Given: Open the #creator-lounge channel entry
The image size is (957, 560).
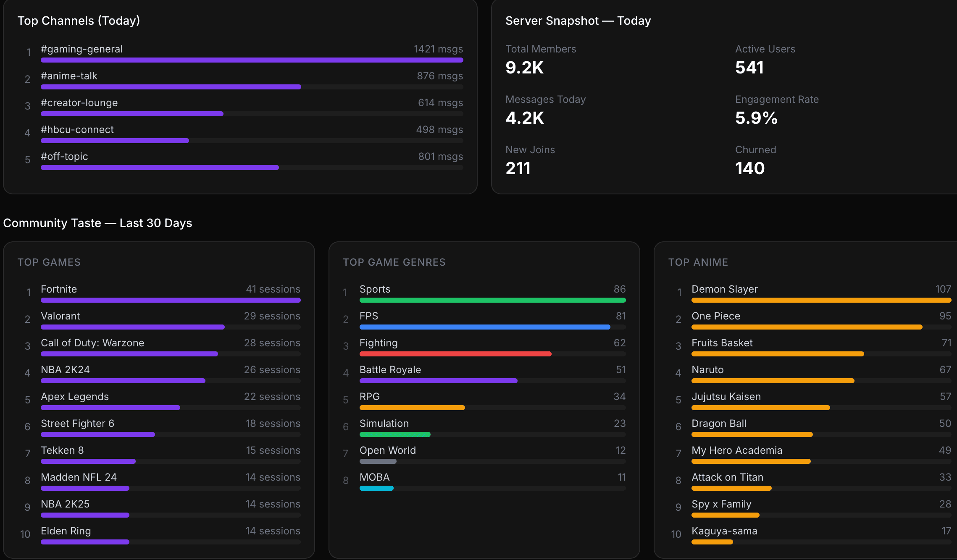Looking at the screenshot, I should click(x=79, y=103).
